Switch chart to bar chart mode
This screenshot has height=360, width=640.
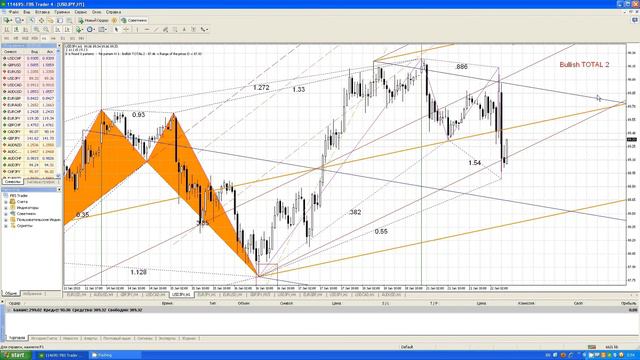click(6, 29)
